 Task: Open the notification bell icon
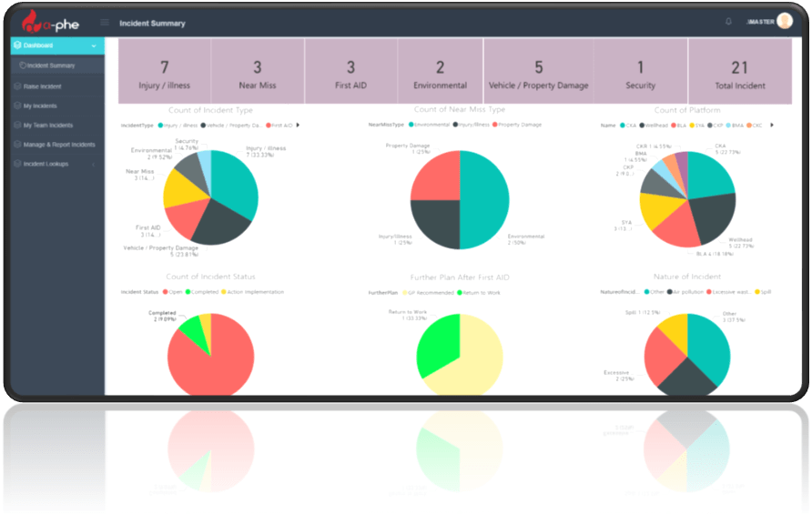coord(728,22)
